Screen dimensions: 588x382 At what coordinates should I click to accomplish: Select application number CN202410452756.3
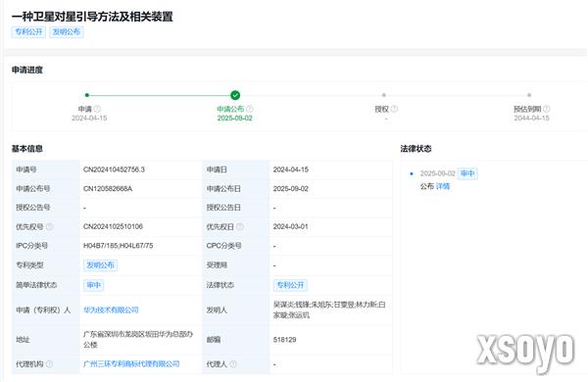[114, 169]
